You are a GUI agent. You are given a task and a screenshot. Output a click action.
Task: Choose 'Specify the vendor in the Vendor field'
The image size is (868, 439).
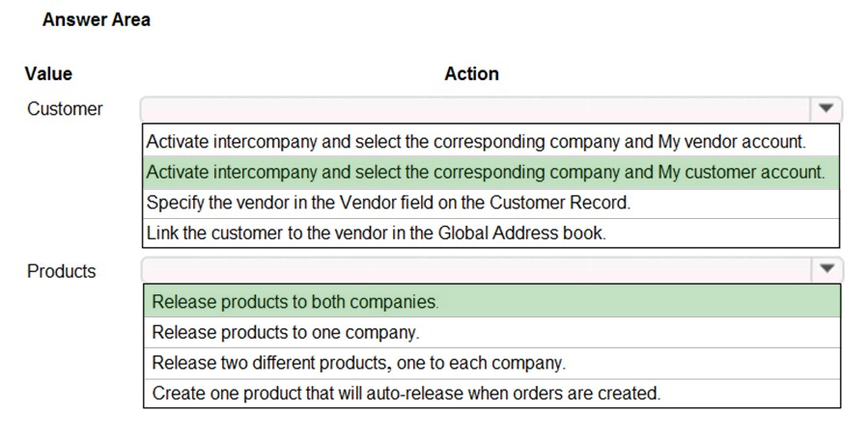(x=491, y=203)
